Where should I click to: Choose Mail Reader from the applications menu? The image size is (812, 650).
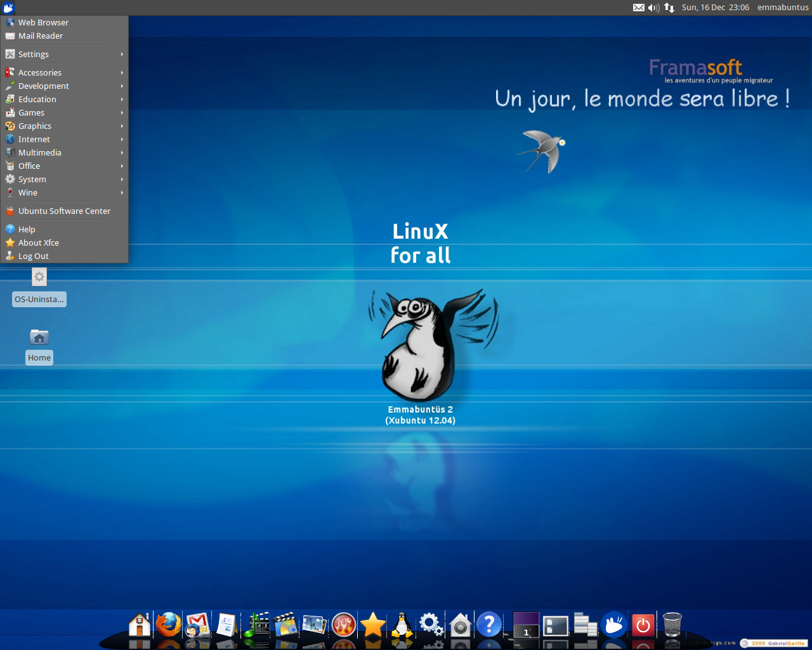pyautogui.click(x=65, y=36)
